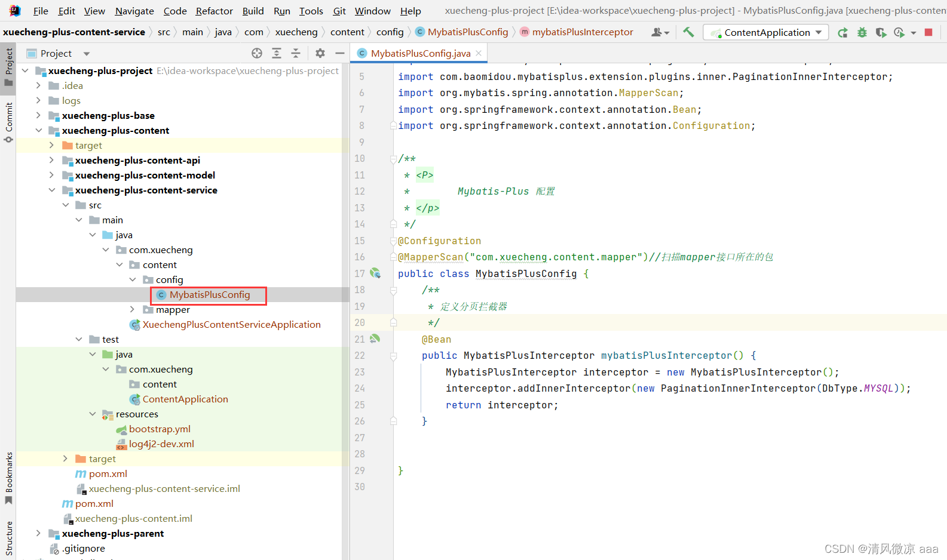Screen dimensions: 947x560
Task: Expand the xuecheng-plus-base module
Action: [x=38, y=115]
